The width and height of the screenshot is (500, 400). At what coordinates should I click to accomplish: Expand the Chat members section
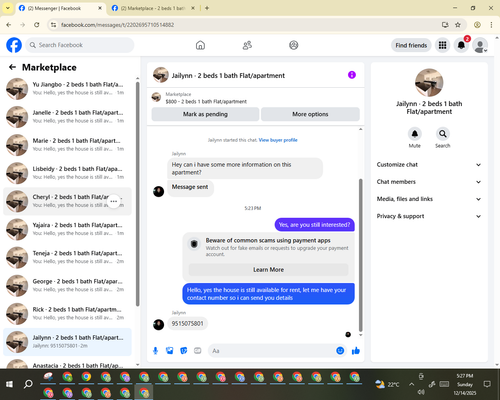[429, 182]
